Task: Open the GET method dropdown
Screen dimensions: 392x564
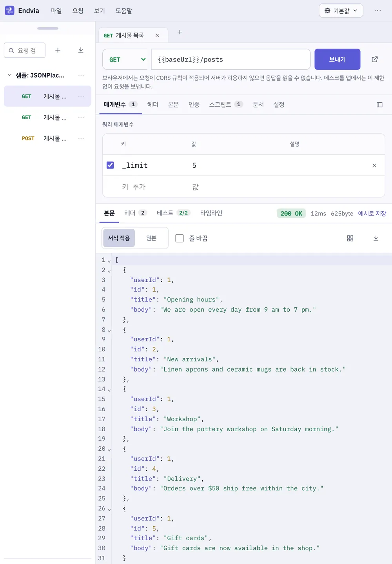Action: point(125,60)
